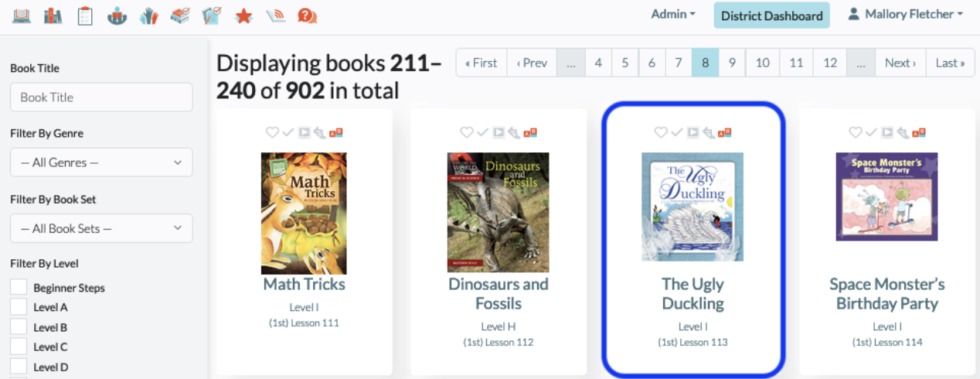Go to page 10

coord(763,63)
